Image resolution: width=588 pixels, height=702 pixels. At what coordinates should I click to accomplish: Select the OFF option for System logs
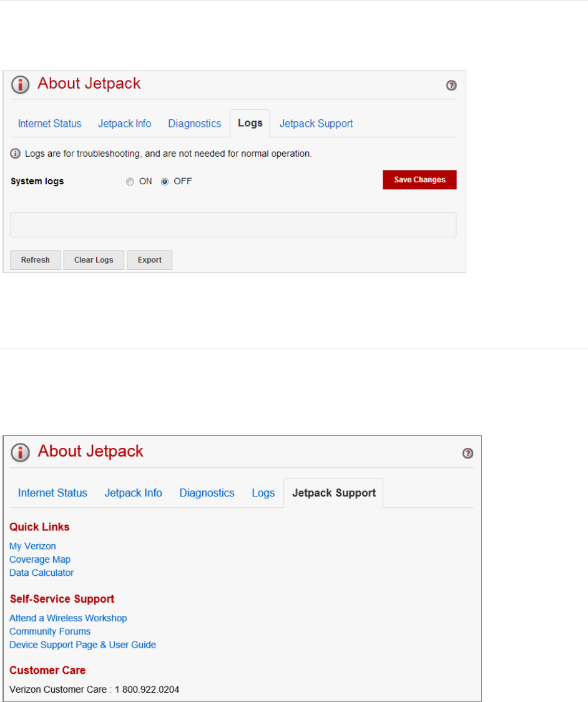pyautogui.click(x=165, y=182)
